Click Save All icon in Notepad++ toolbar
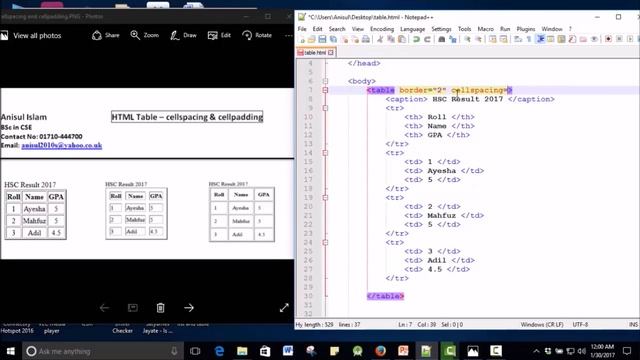This screenshot has height=360, width=640. pos(333,40)
